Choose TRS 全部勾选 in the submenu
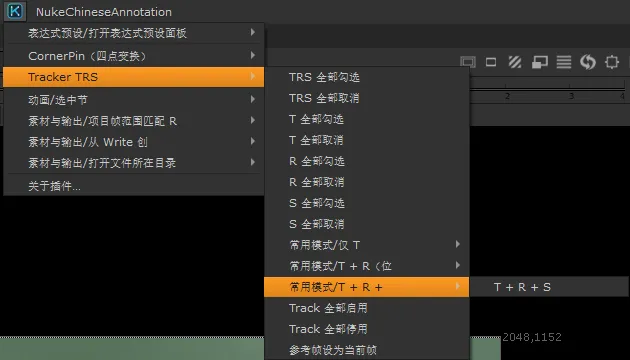630x360 pixels. 366,77
